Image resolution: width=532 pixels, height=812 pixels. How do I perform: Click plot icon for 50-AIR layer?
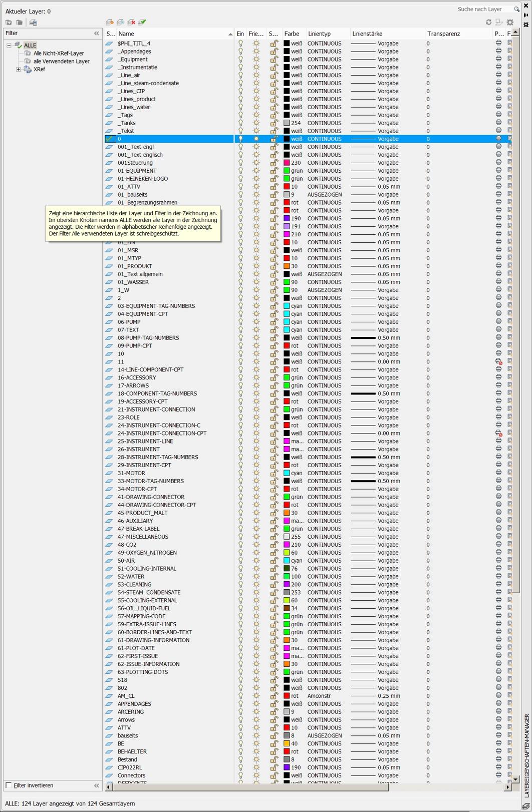pos(498,561)
